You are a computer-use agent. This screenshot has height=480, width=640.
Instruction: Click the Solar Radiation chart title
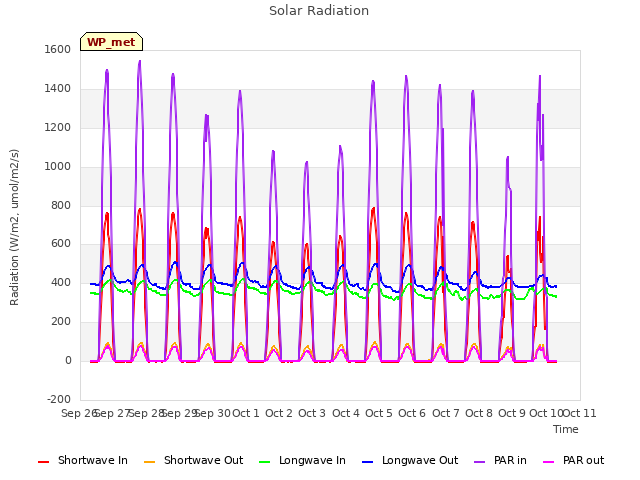click(x=319, y=11)
